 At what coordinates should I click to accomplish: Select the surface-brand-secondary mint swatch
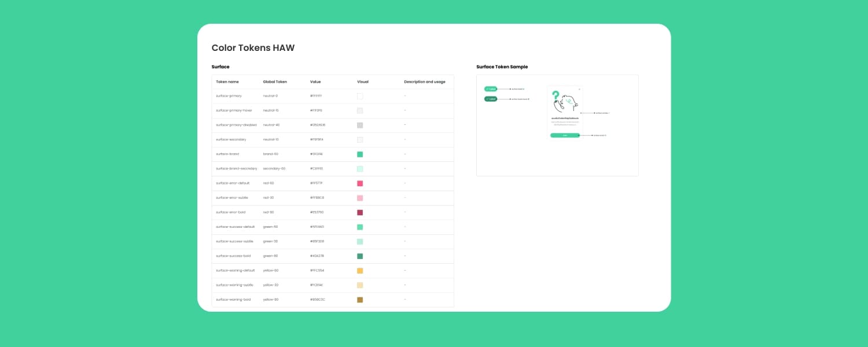pos(360,169)
